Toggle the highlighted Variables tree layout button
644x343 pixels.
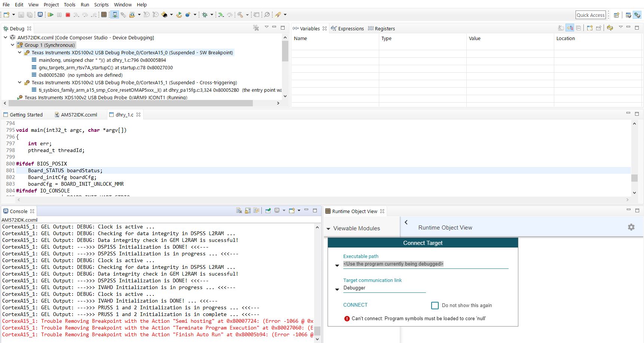570,28
